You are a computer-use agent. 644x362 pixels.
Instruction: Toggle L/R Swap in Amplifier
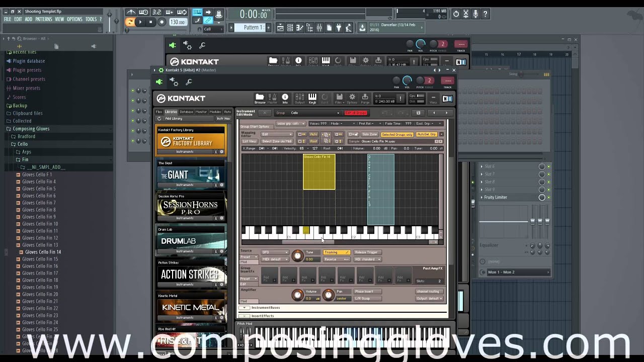pyautogui.click(x=367, y=299)
